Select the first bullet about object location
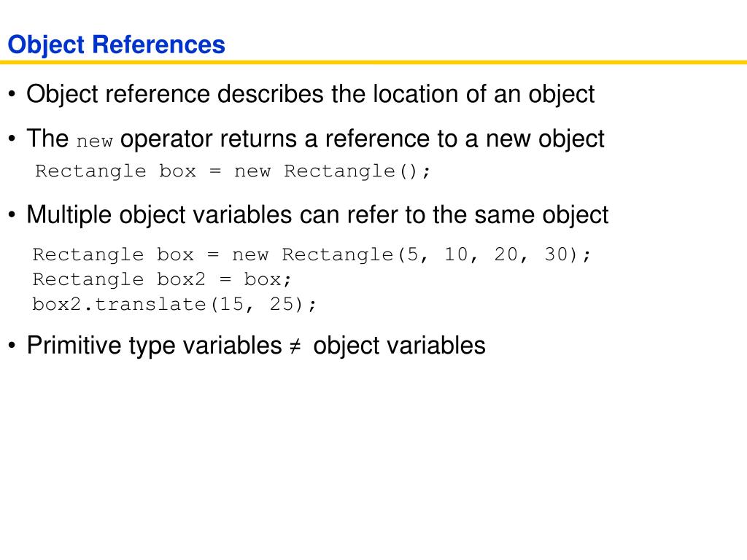The width and height of the screenshot is (747, 560). click(310, 94)
